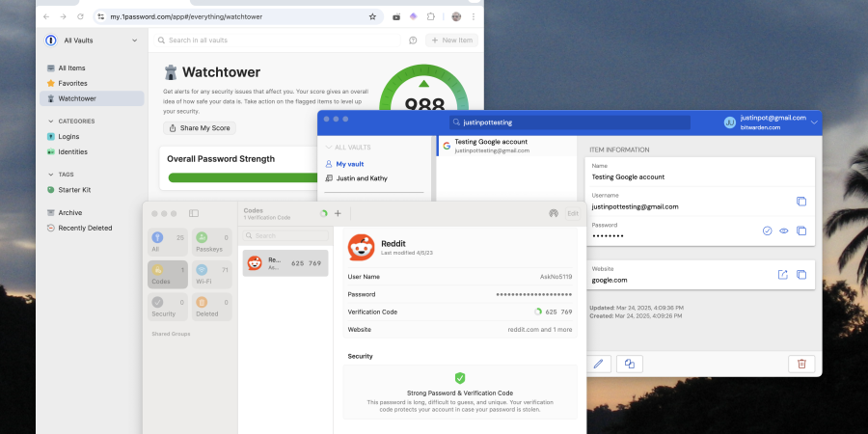Click the Passwords app Search field
The height and width of the screenshot is (434, 868).
[x=285, y=236]
